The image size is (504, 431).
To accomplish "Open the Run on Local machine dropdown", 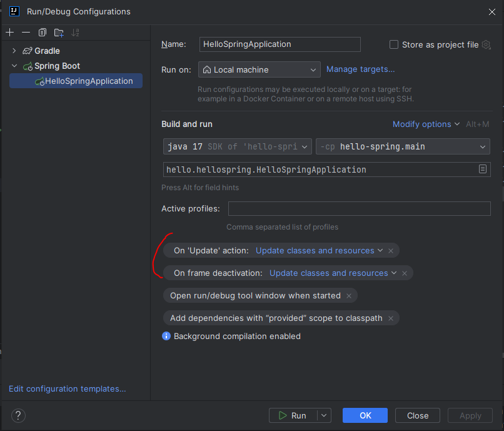I will pos(259,69).
